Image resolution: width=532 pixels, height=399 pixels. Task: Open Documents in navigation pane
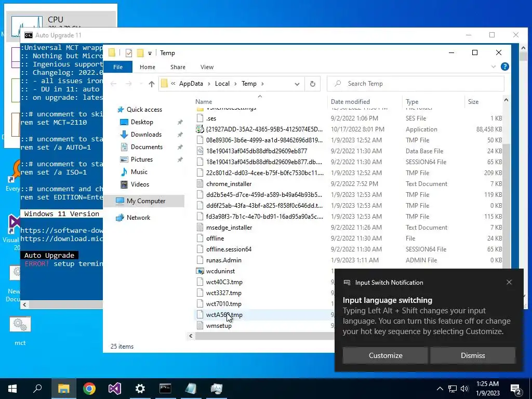tap(146, 147)
